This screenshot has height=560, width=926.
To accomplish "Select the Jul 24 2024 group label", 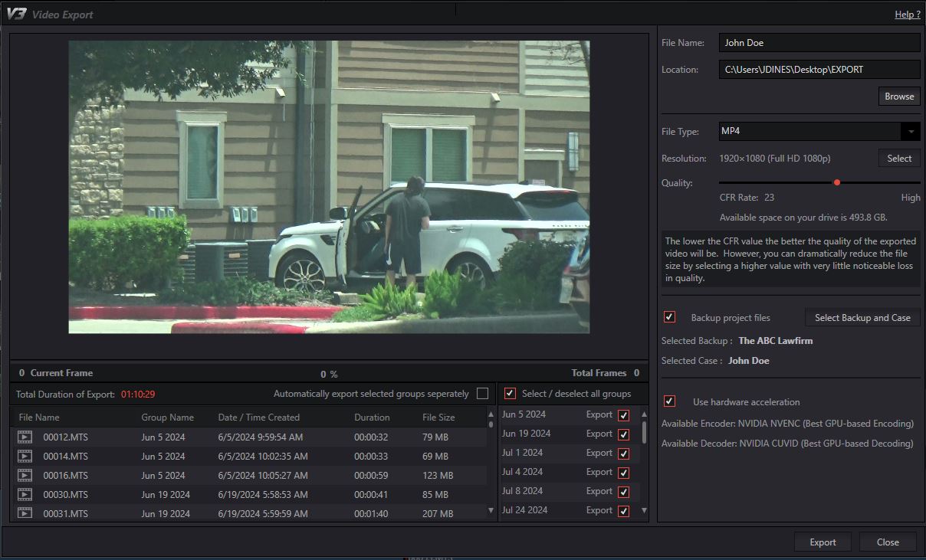I will [x=524, y=510].
